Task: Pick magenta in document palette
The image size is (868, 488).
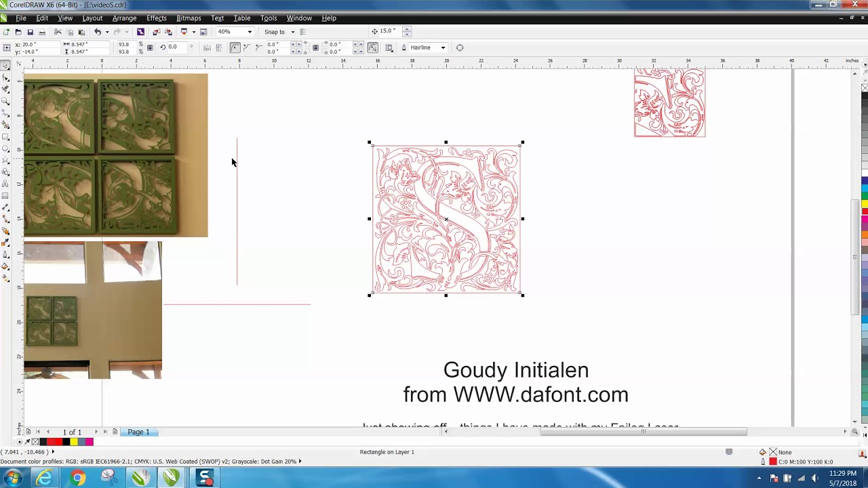Action: pos(89,442)
